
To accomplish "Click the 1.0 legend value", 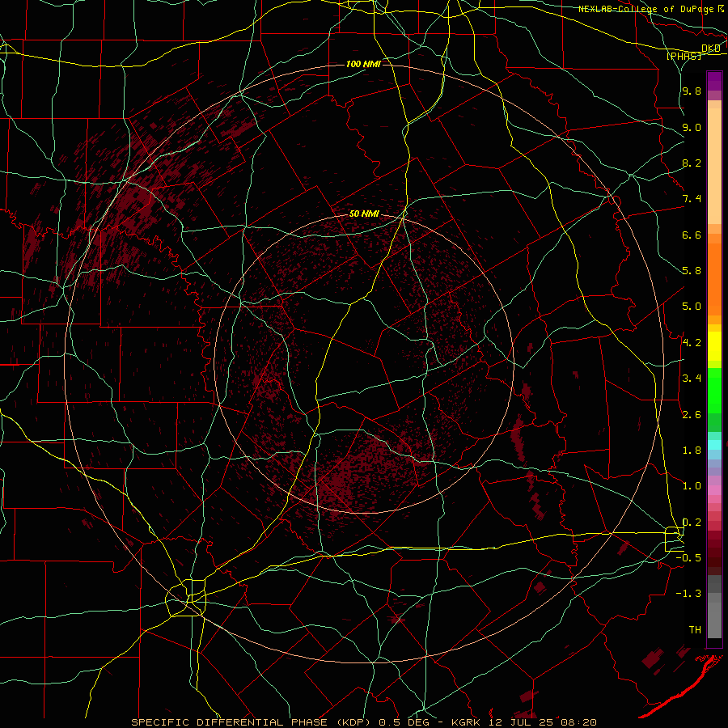I will coord(692,486).
